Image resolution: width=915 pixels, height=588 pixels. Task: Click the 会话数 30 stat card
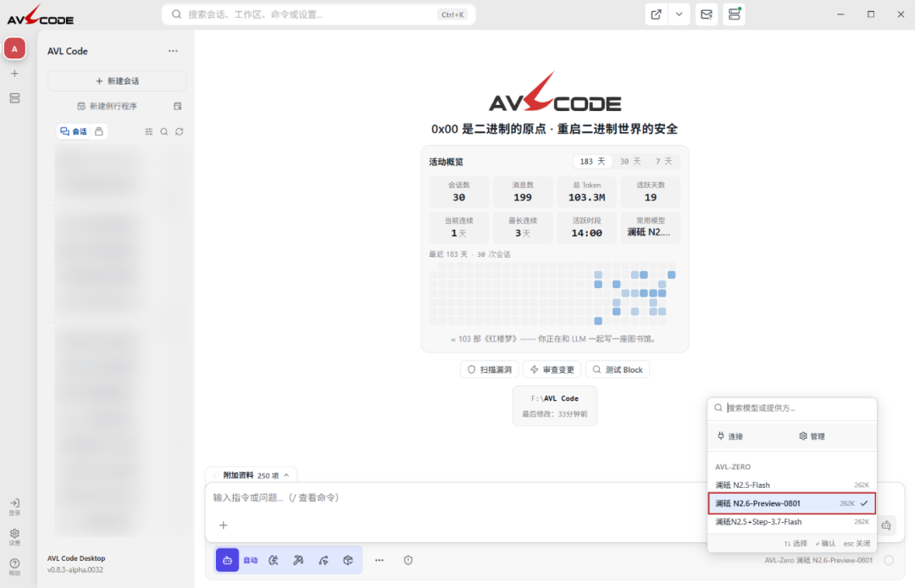point(458,192)
